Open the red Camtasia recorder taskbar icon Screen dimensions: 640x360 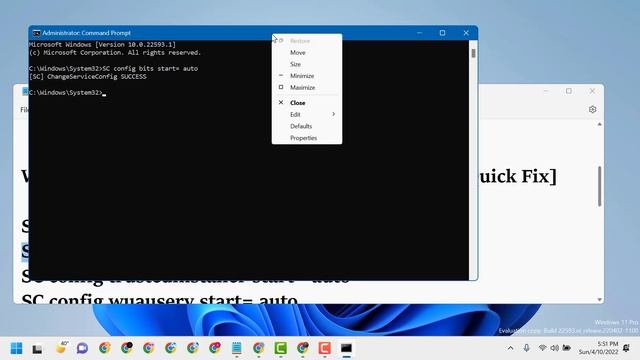tap(324, 348)
